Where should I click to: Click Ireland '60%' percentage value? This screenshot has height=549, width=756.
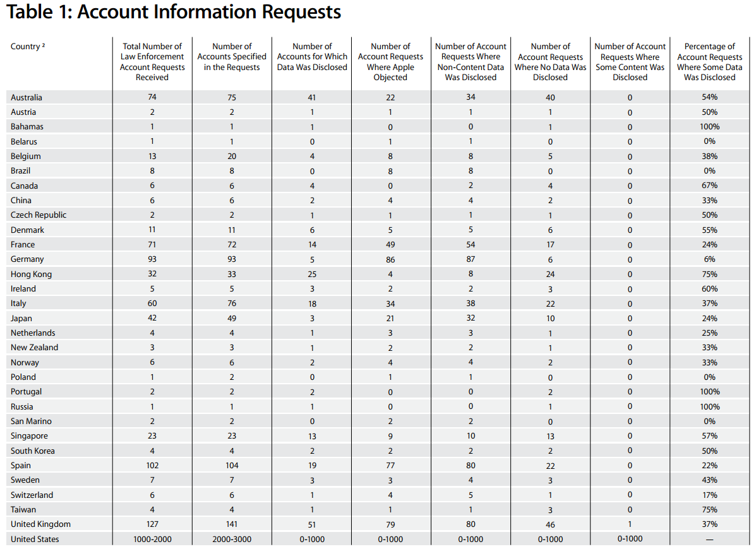pyautogui.click(x=709, y=288)
